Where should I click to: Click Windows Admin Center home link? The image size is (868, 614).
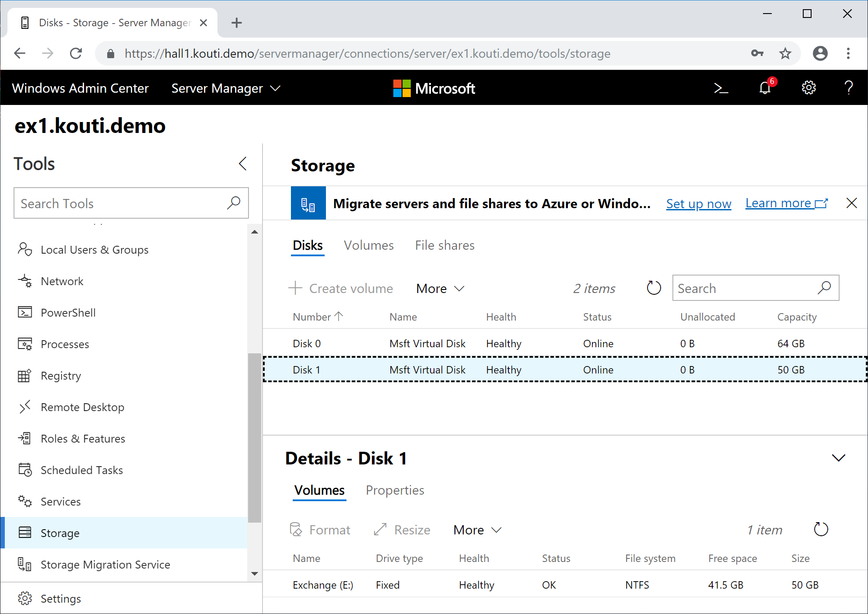pos(80,88)
